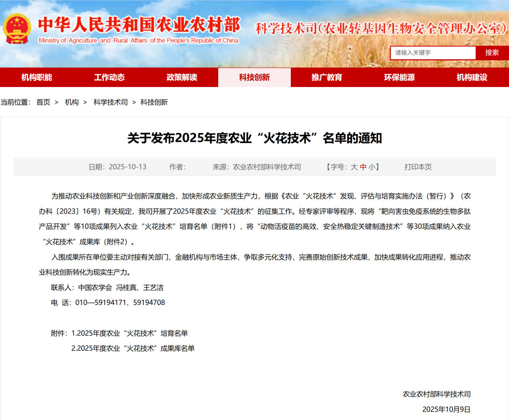Click 科技创新 in the breadcrumb trail

(x=154, y=102)
